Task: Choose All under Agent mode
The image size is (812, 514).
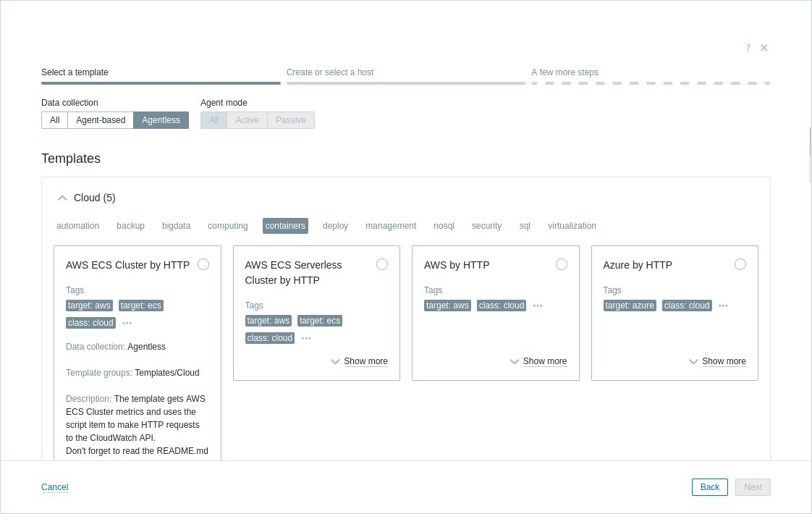Action: [x=214, y=120]
